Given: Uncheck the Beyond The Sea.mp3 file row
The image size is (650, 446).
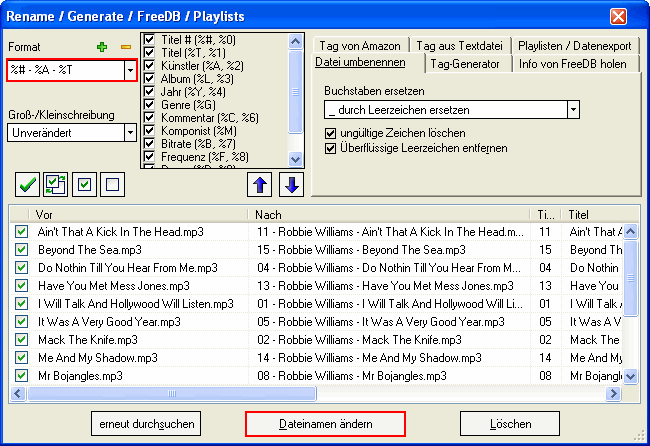Looking at the screenshot, I should [22, 250].
